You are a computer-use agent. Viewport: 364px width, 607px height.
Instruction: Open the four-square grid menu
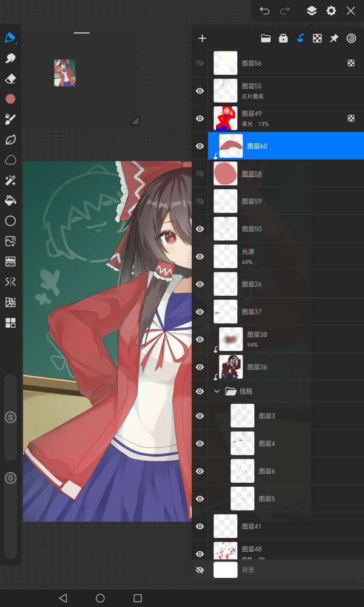click(10, 323)
